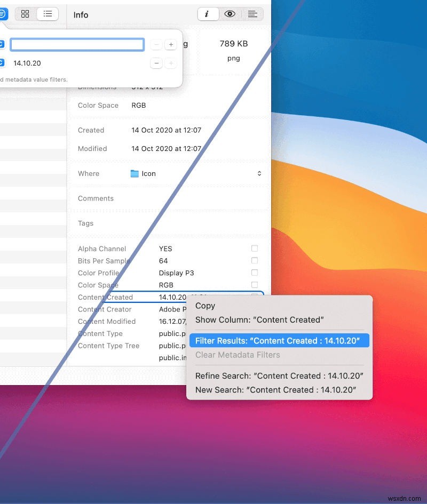
Task: Open the Where location chevron selector
Action: pyautogui.click(x=259, y=173)
